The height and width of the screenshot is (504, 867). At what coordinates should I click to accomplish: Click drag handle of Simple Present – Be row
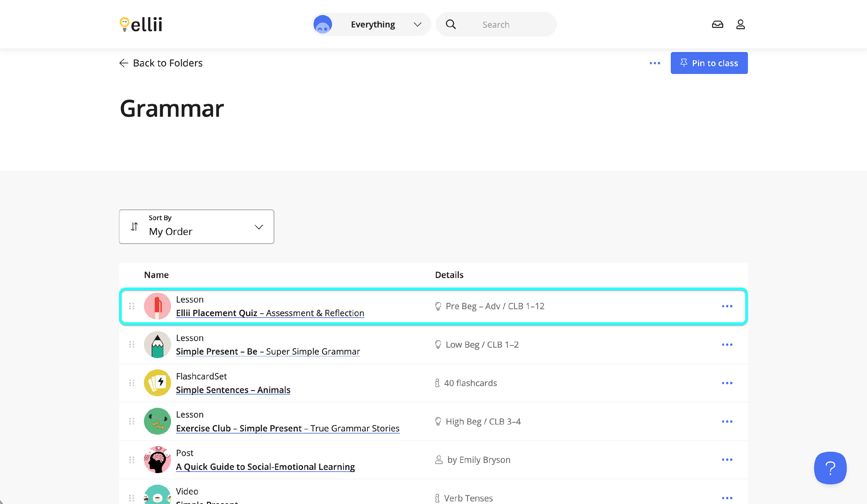[131, 344]
